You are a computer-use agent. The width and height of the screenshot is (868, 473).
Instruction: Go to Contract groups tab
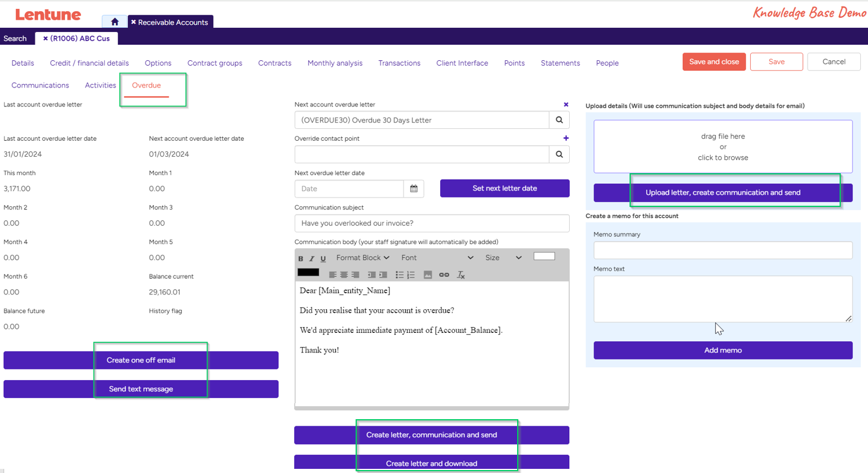click(215, 63)
